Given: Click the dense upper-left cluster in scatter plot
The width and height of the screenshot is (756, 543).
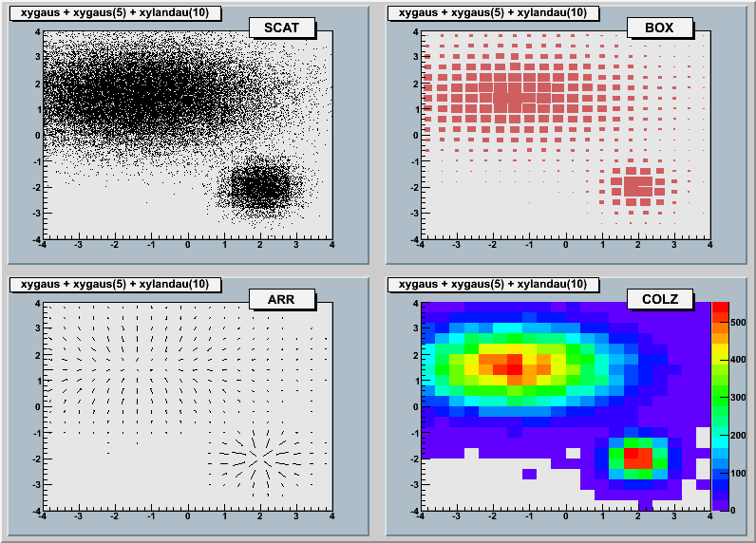Looking at the screenshot, I should pos(114,93).
